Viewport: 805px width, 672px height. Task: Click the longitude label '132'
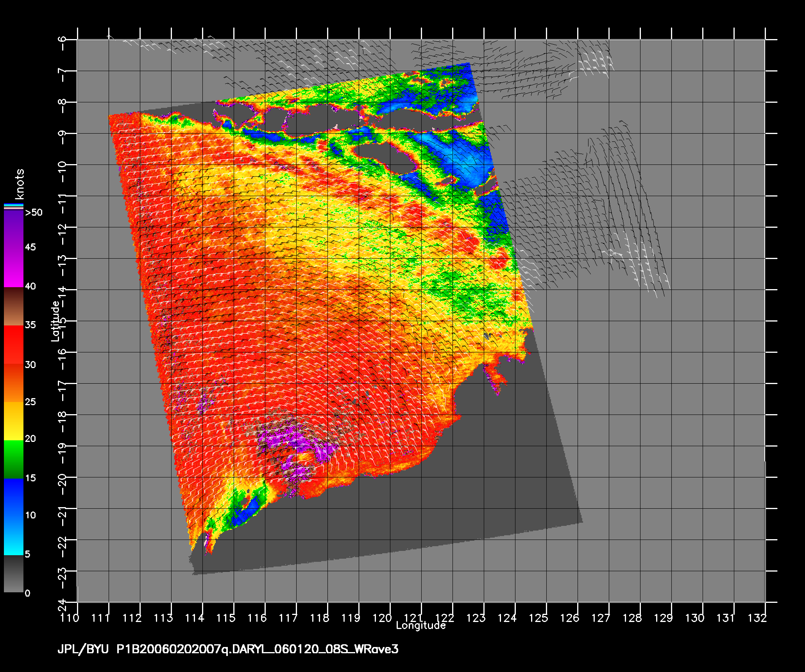(x=757, y=618)
